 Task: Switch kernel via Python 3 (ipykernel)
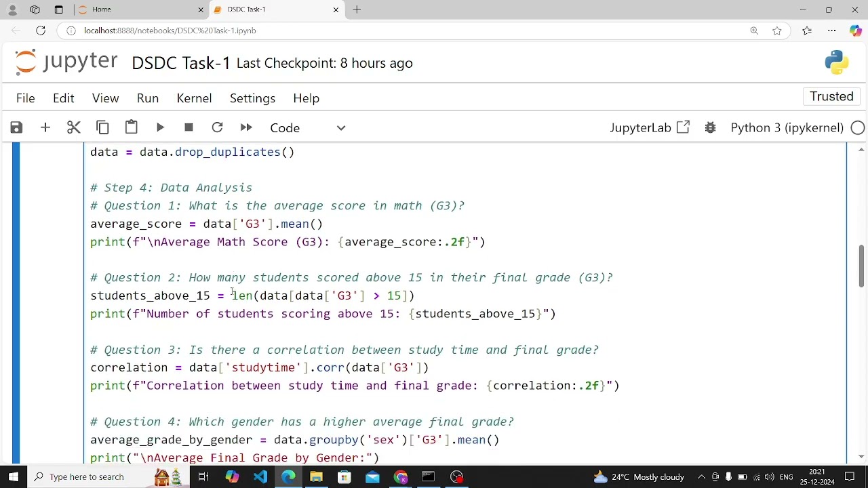point(787,127)
